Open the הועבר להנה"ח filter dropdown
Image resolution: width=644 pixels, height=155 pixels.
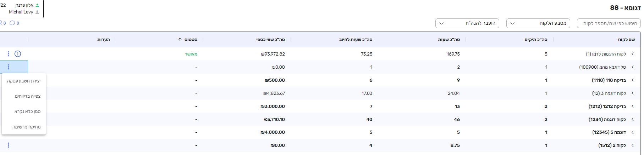pos(467,23)
